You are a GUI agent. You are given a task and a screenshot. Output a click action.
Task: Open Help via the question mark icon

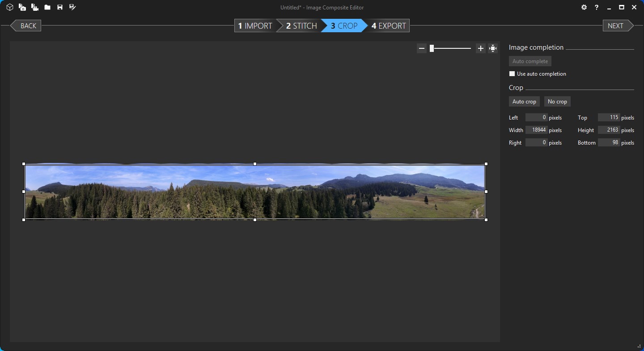coord(597,8)
